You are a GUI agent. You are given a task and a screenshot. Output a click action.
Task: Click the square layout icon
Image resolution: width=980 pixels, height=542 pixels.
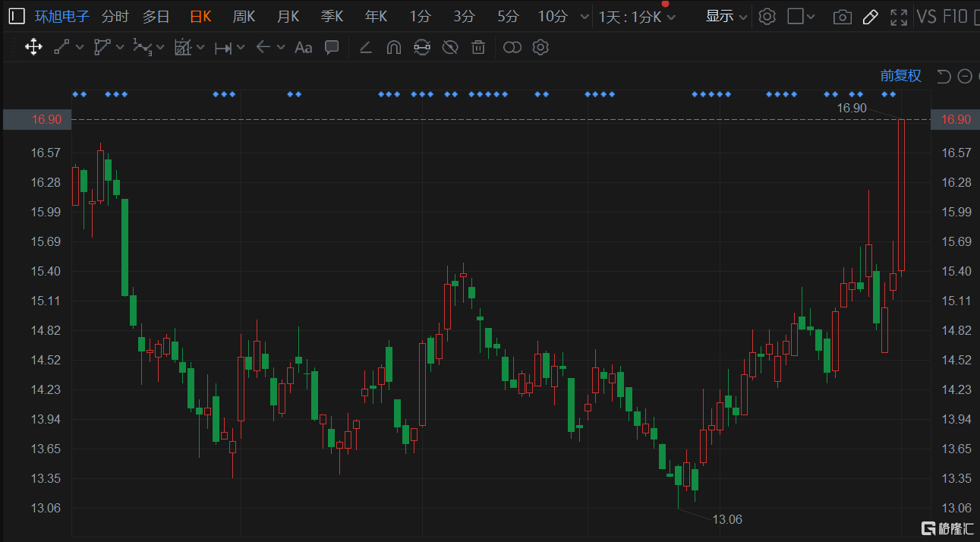(x=796, y=16)
